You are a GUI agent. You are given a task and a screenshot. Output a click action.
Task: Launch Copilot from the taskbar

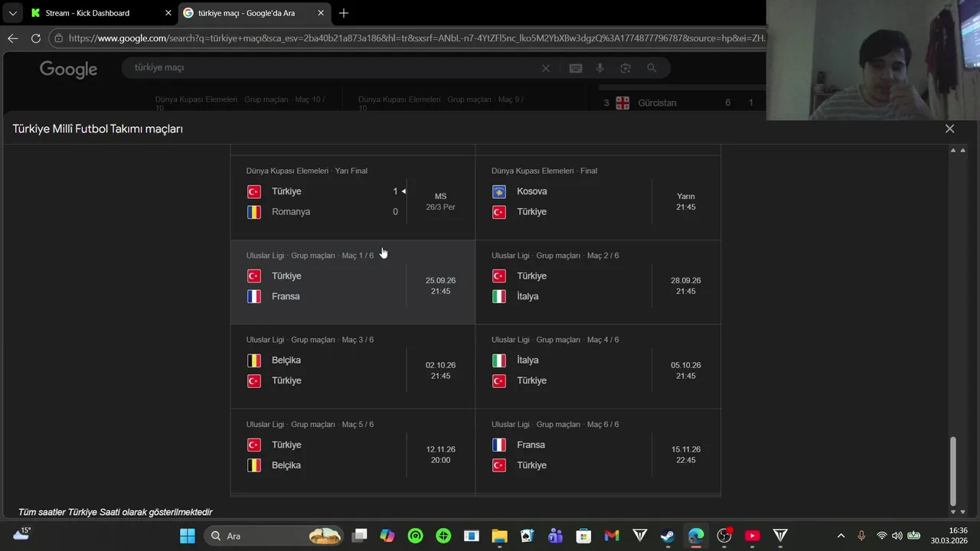387,536
